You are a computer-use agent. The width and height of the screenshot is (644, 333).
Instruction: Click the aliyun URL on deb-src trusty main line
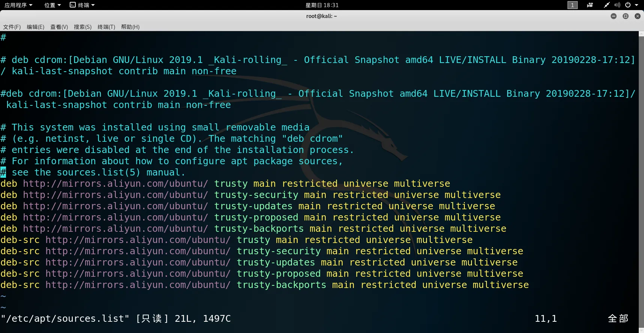coord(138,240)
